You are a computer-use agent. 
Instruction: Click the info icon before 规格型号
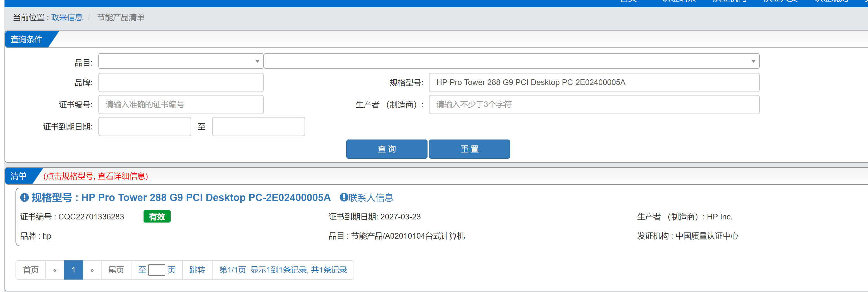pyautogui.click(x=24, y=197)
